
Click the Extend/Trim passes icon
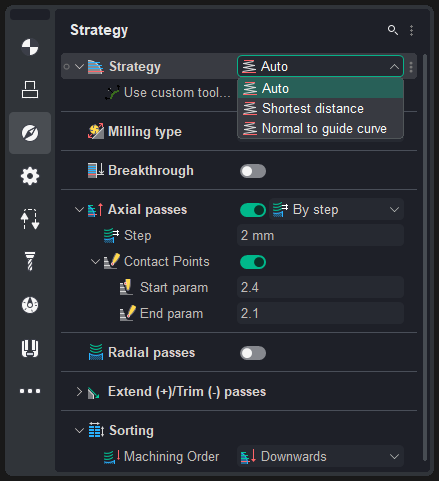tap(94, 393)
